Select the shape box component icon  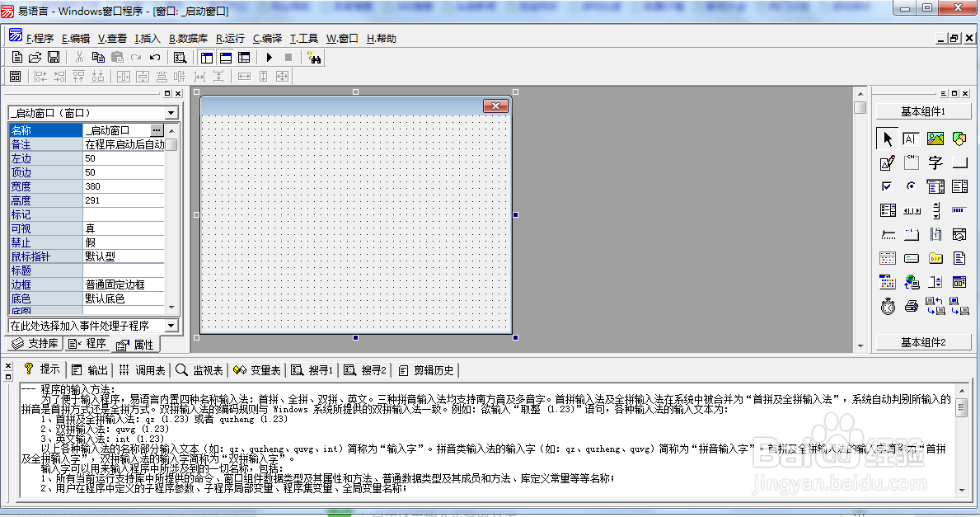point(959,139)
